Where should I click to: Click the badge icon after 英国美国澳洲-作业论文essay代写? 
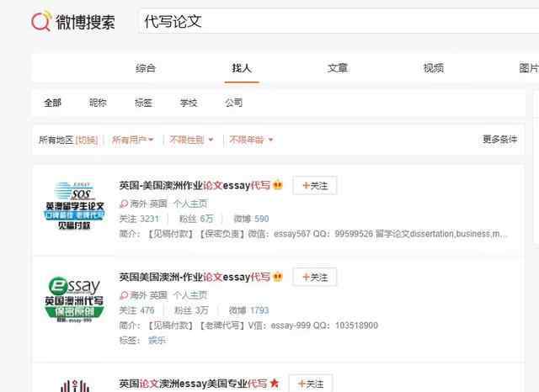click(x=278, y=277)
